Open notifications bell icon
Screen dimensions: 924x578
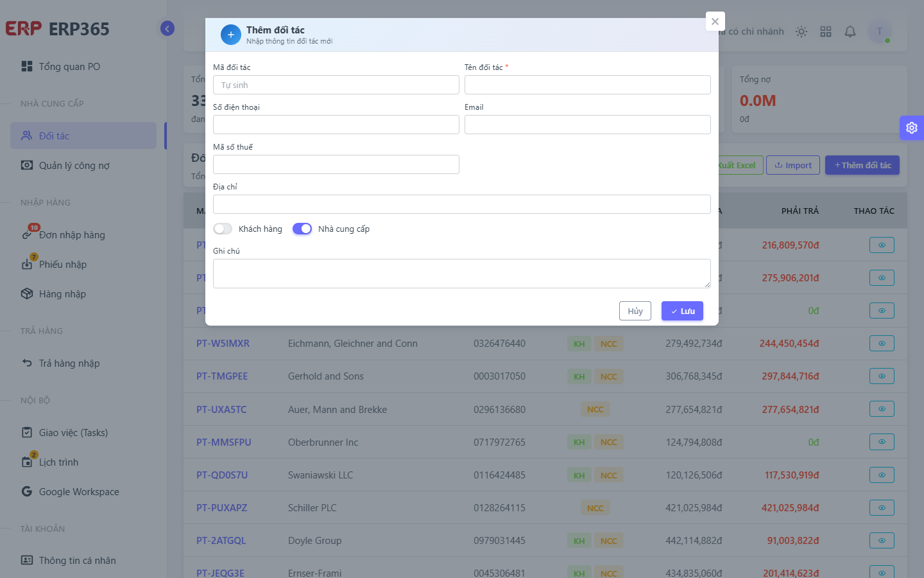850,31
